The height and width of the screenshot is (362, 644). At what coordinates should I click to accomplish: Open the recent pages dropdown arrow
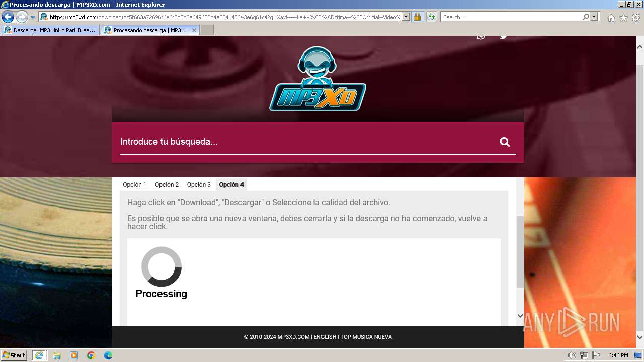tap(33, 17)
